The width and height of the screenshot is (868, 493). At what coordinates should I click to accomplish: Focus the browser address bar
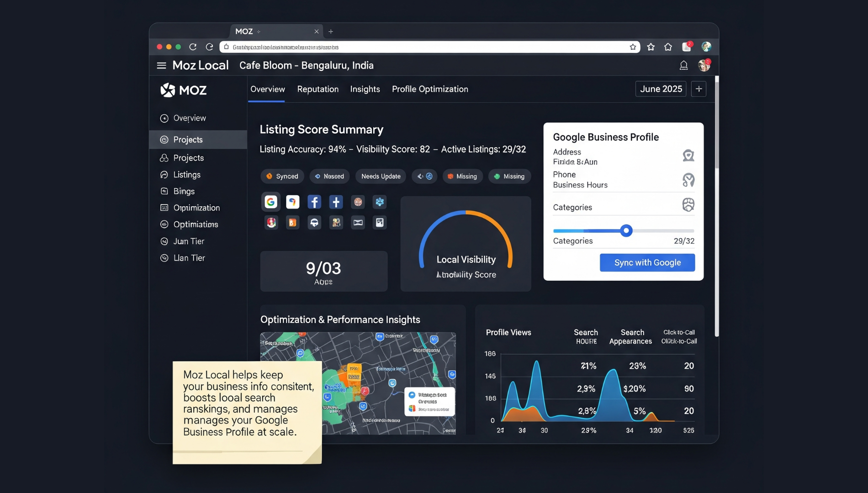pos(429,47)
